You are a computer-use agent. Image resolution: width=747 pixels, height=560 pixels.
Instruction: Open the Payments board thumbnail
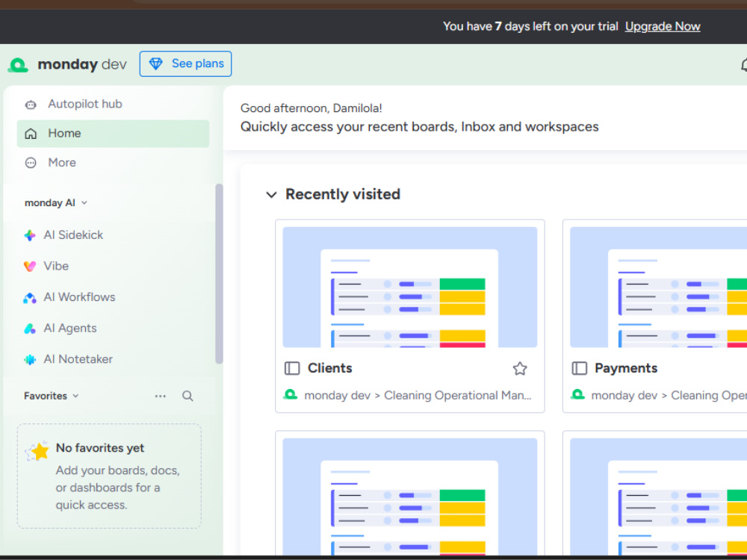[658, 287]
